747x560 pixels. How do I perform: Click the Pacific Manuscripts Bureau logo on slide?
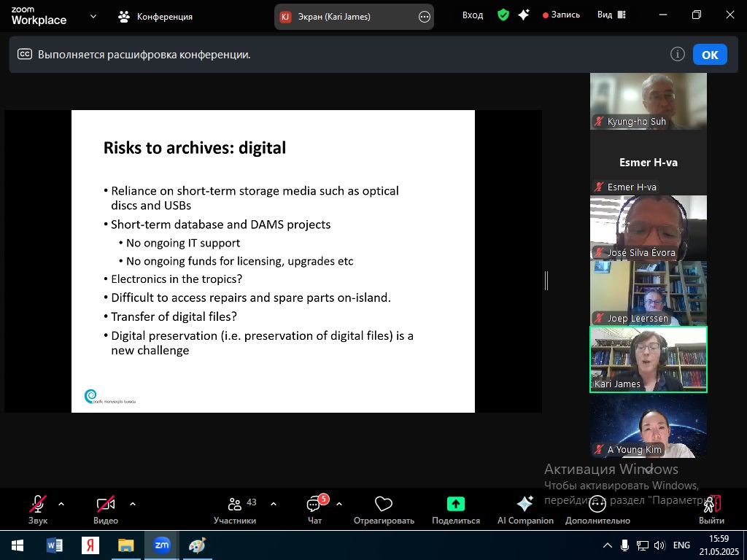click(110, 397)
